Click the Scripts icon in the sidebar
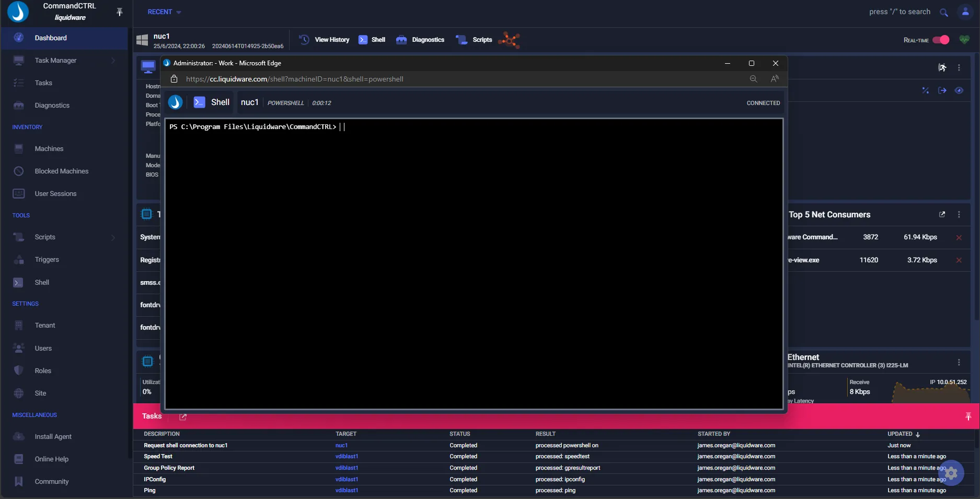 tap(19, 237)
